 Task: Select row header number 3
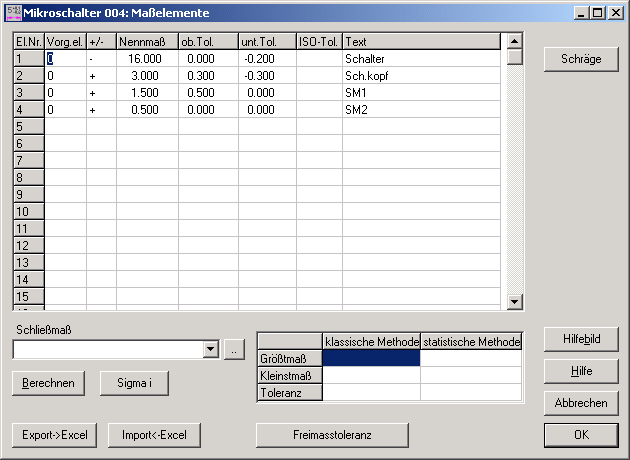tap(28, 93)
